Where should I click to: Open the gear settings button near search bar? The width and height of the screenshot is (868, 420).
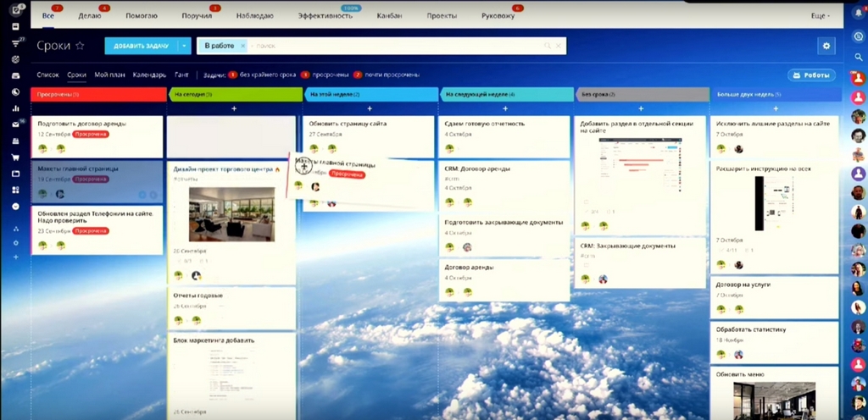(x=826, y=46)
